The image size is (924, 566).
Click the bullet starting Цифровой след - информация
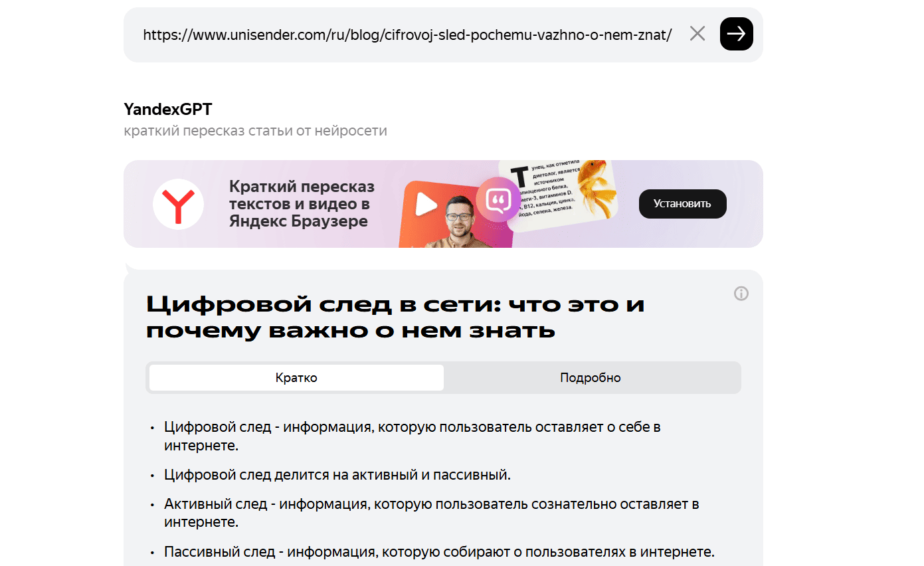pos(413,436)
